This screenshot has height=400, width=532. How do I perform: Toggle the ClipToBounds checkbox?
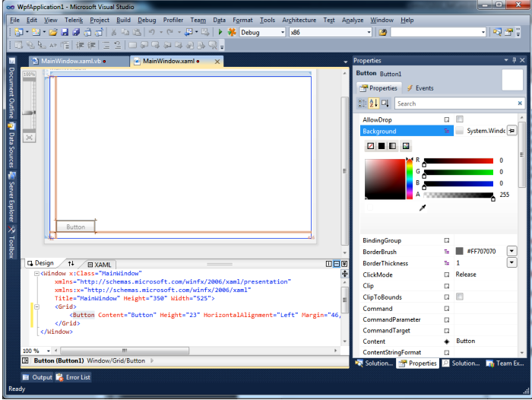click(x=460, y=297)
